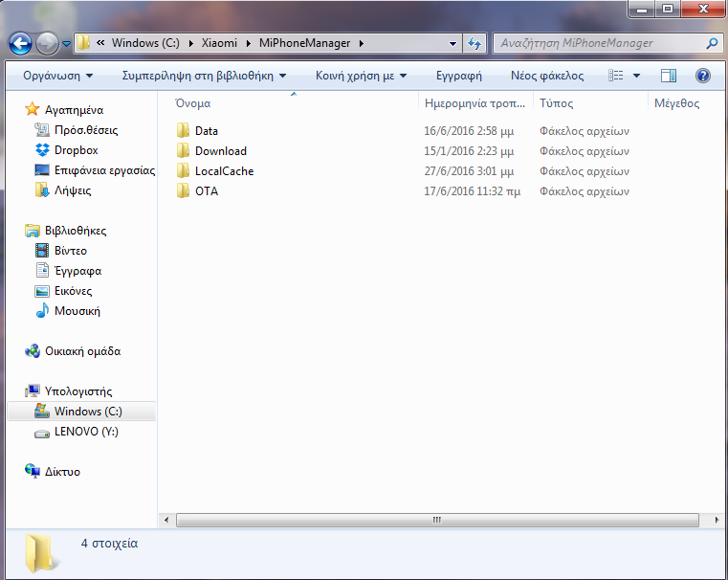Click MiPhoneManager in the address path

(304, 43)
